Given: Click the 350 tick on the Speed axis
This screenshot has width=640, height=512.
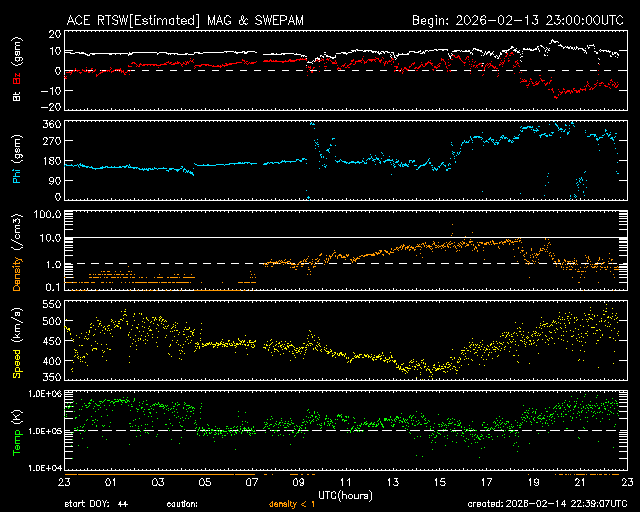Looking at the screenshot, I should (x=52, y=377).
